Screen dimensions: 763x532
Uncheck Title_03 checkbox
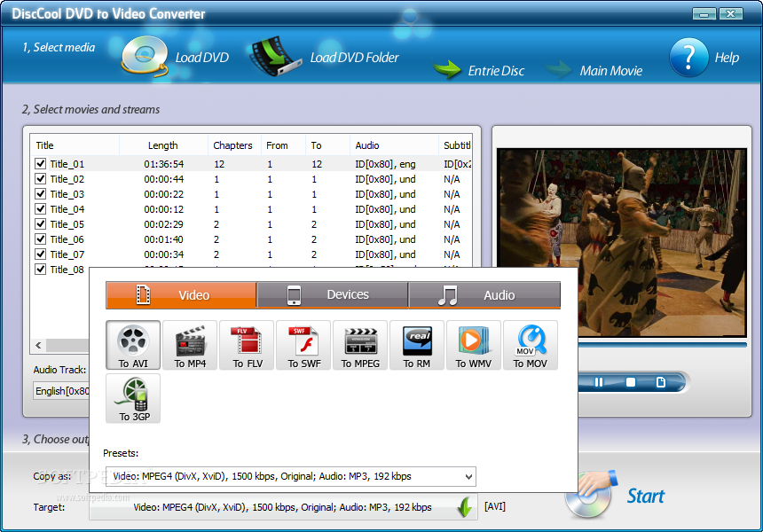[x=41, y=194]
